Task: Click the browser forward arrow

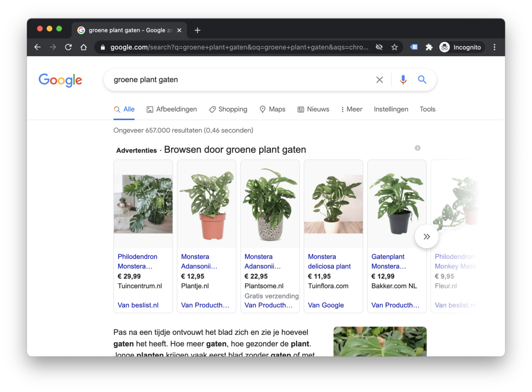Action: 53,47
